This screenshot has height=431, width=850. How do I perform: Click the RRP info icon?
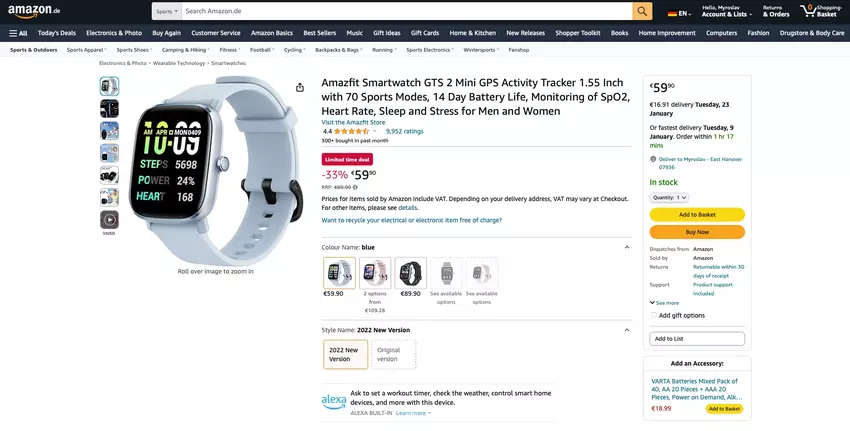click(355, 187)
